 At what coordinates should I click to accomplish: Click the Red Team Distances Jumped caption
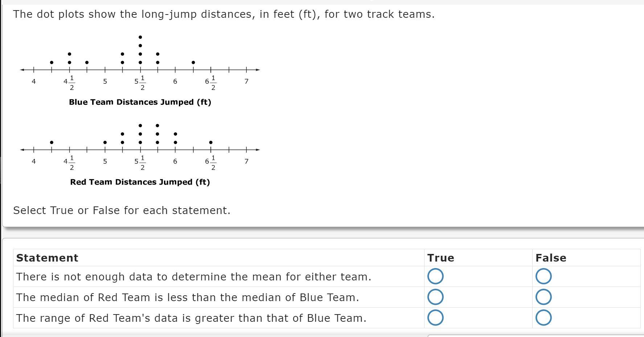tap(140, 182)
